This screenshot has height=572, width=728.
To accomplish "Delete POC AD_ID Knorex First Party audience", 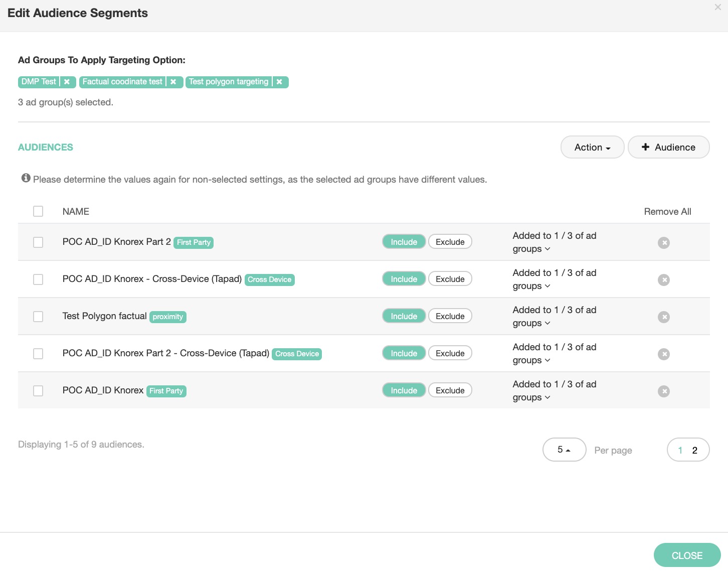I will (x=663, y=391).
